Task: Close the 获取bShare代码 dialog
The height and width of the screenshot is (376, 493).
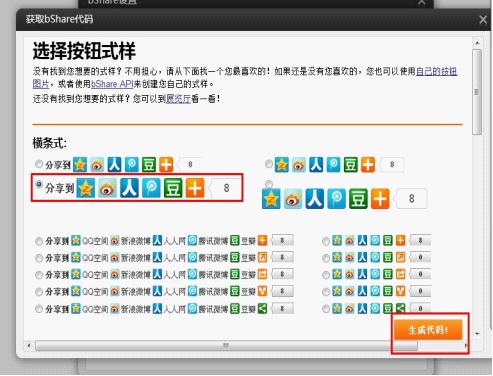Action: pos(483,20)
